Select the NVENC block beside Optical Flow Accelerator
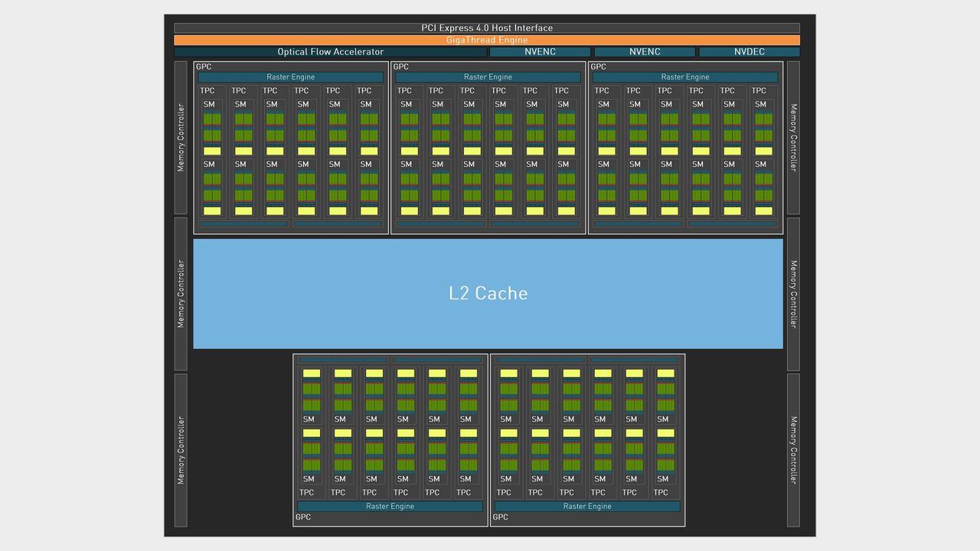Viewport: 980px width, 551px height. pos(541,52)
